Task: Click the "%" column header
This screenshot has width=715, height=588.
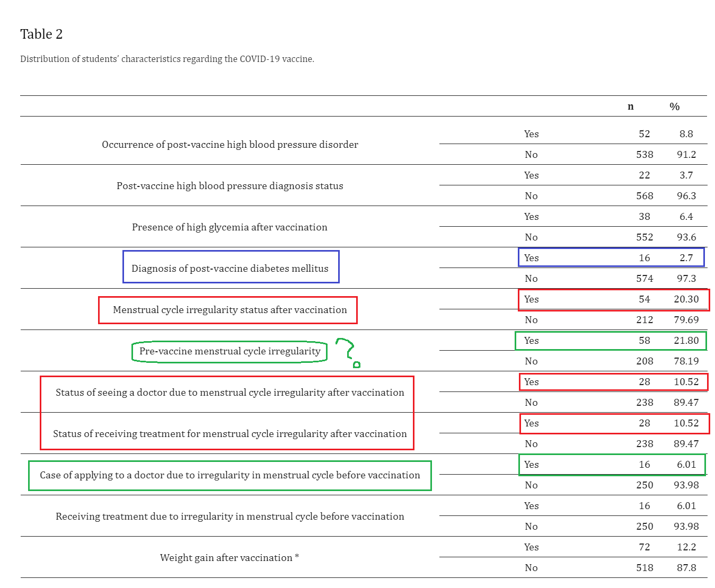Action: [x=674, y=106]
